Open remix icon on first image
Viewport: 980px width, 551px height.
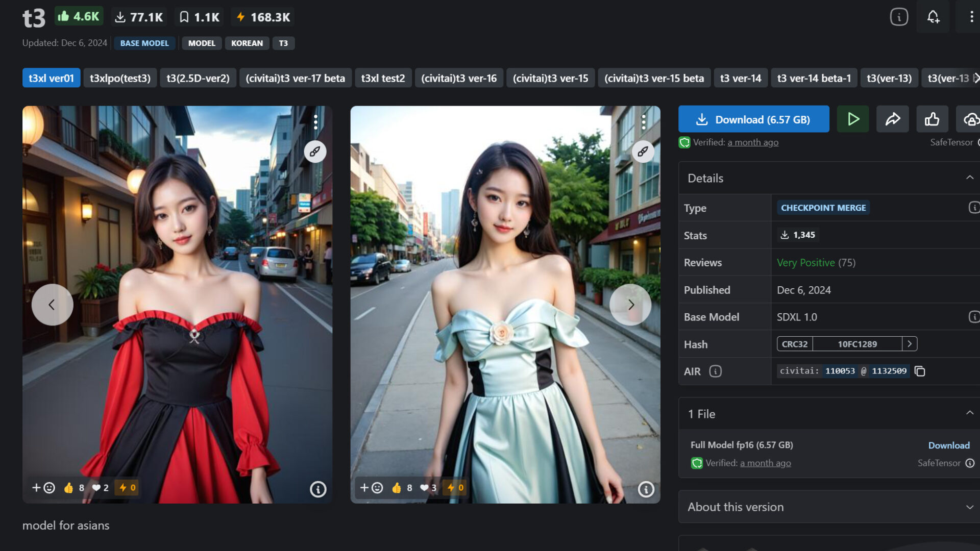pyautogui.click(x=315, y=152)
